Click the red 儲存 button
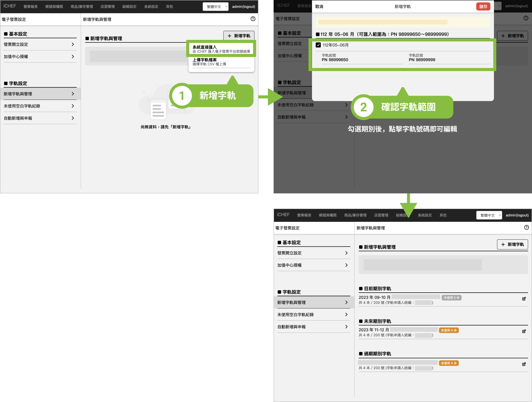This screenshot has width=532, height=402. pyautogui.click(x=483, y=6)
